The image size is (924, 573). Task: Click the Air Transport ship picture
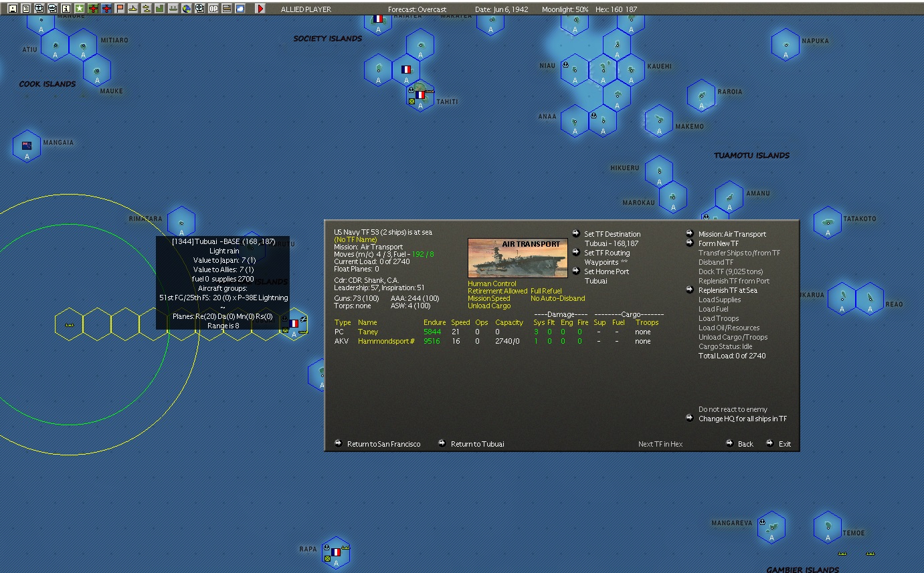(518, 259)
